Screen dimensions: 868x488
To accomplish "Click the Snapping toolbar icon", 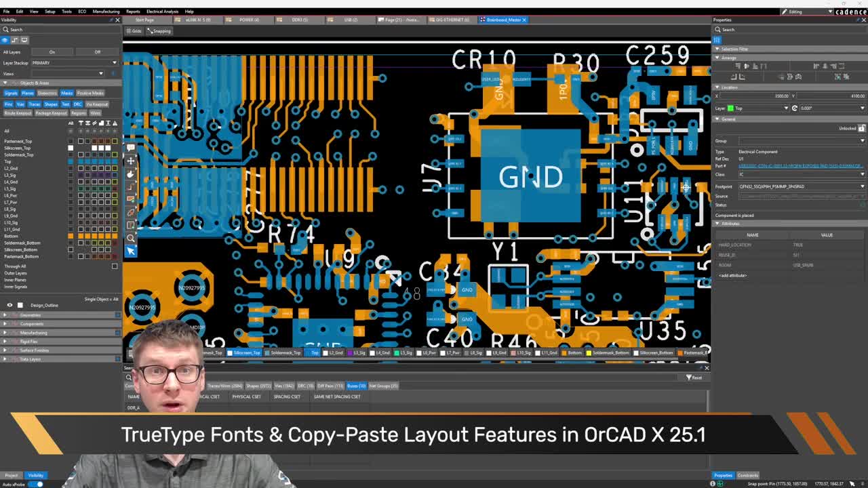I will tap(159, 31).
